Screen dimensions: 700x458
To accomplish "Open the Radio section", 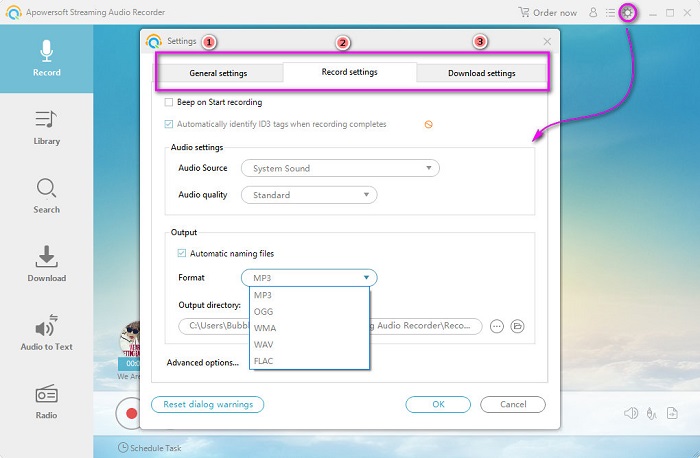I will coord(46,402).
